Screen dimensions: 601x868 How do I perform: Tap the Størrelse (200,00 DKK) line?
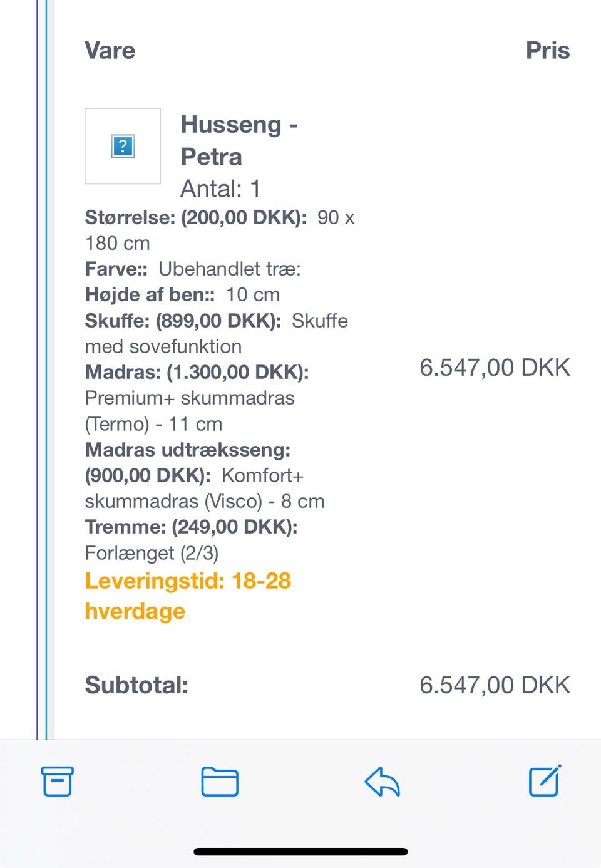(220, 230)
